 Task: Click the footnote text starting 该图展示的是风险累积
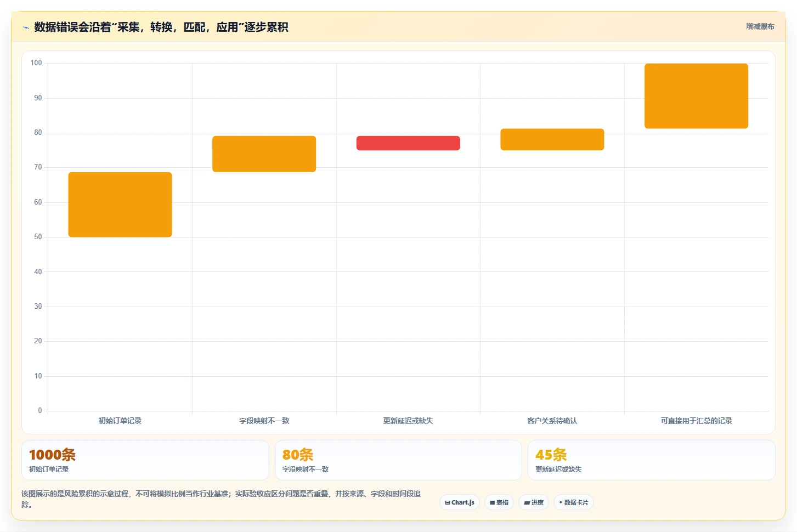click(x=221, y=499)
